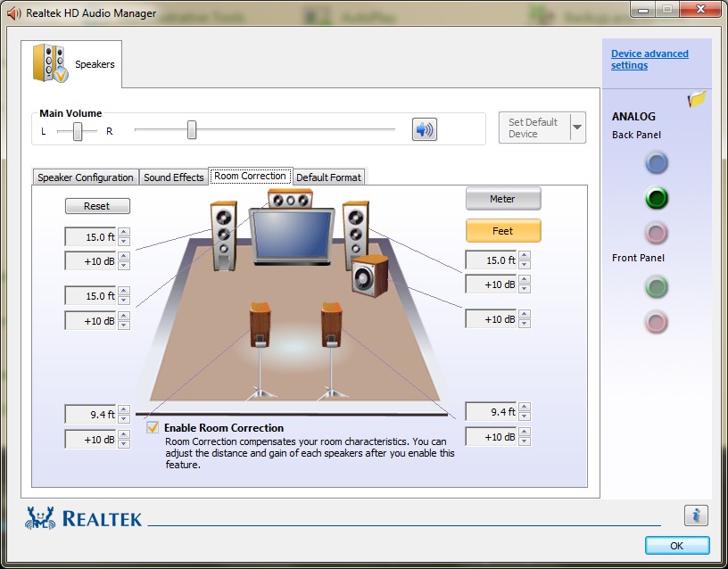Click the Main Volume slider handle
The height and width of the screenshot is (569, 728).
point(192,130)
